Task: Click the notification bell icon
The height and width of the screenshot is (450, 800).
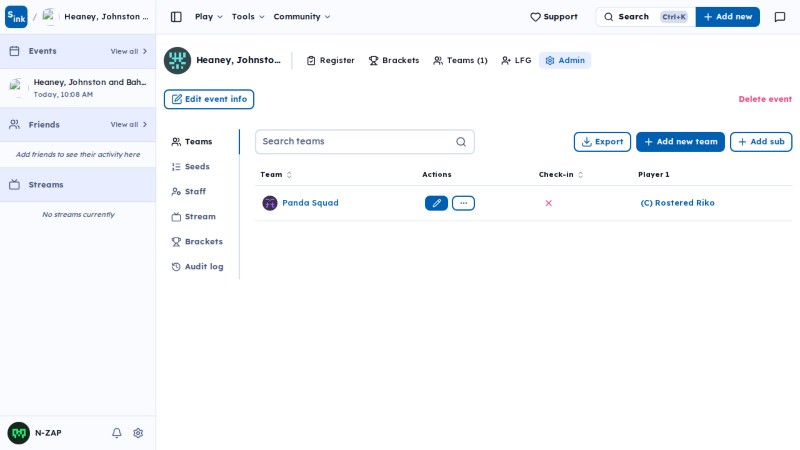Action: [x=117, y=433]
